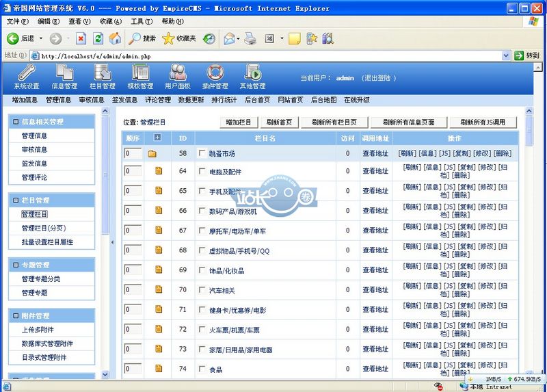Collapse the 专题管理 sidebar panel
This screenshot has height=392, width=547.
pos(16,265)
